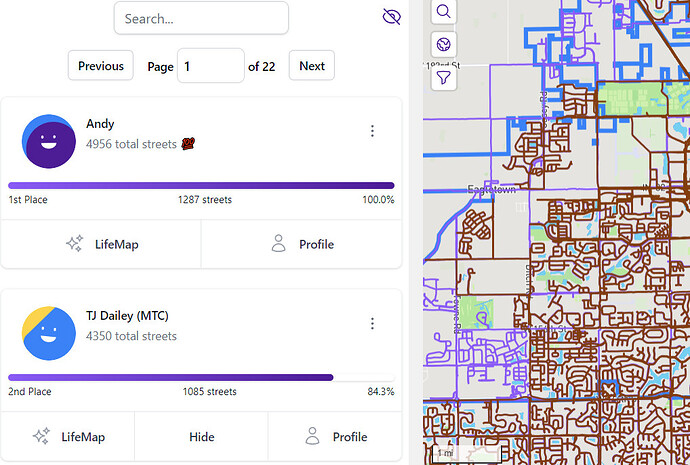690x465 pixels.
Task: Open TJ Dailey's LifeMap
Action: click(68, 437)
